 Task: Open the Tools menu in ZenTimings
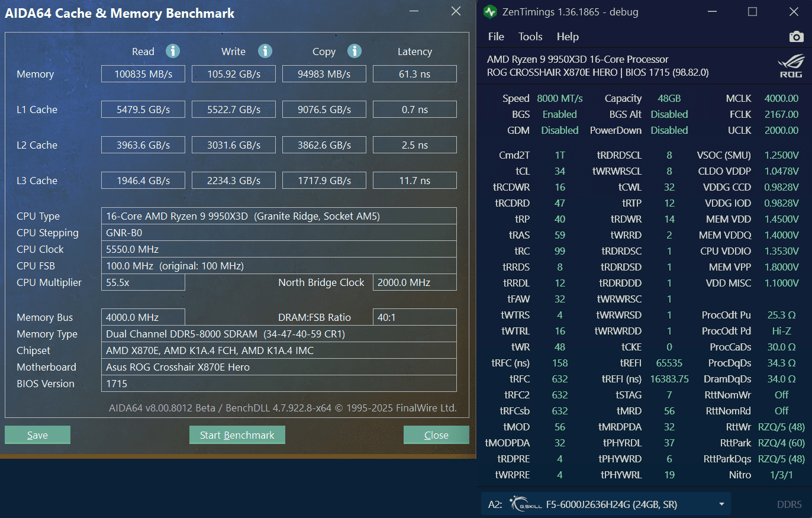[530, 37]
